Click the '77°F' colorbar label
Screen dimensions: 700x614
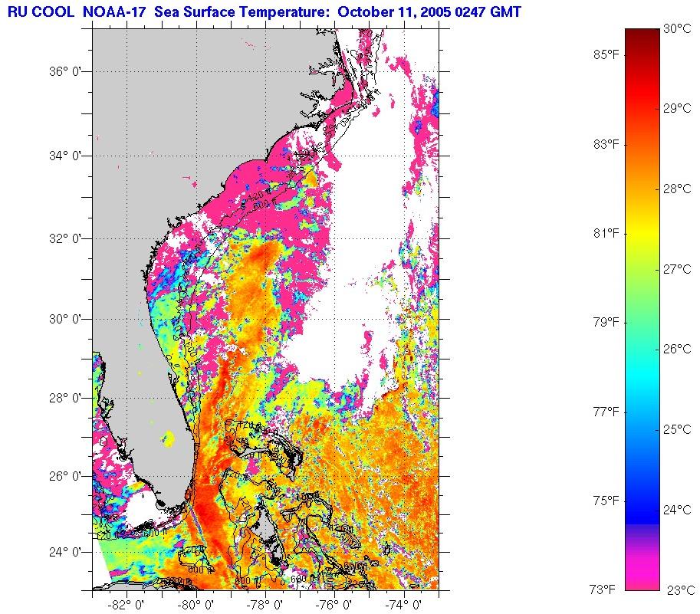[606, 412]
